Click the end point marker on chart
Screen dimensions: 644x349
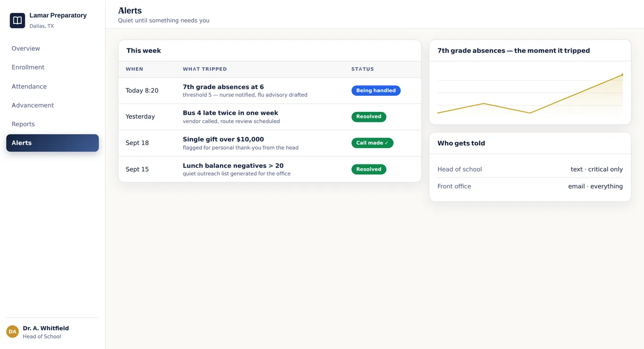(x=622, y=74)
